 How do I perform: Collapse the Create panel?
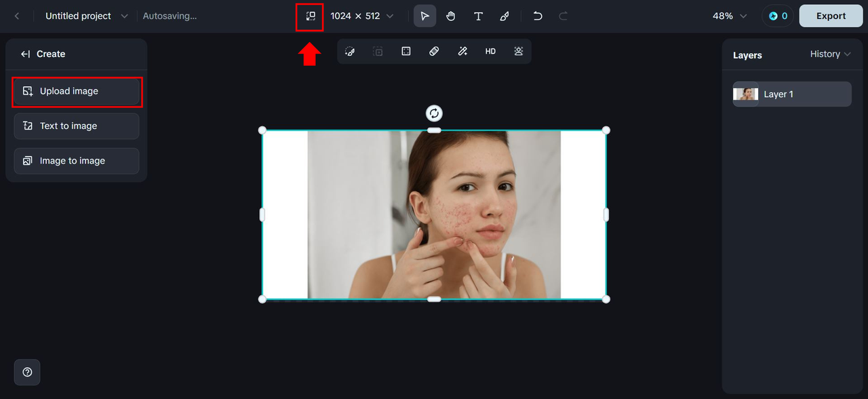click(26, 54)
